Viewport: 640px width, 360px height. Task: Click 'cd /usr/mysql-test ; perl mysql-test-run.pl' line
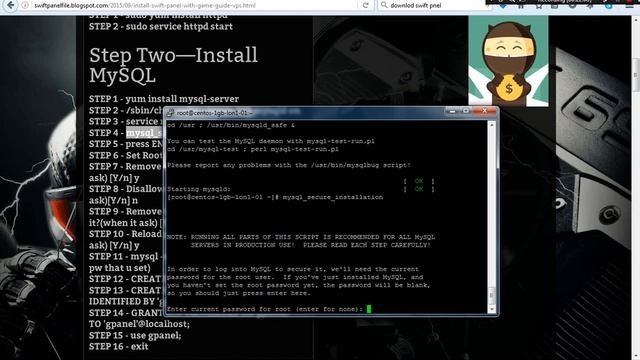click(x=253, y=149)
